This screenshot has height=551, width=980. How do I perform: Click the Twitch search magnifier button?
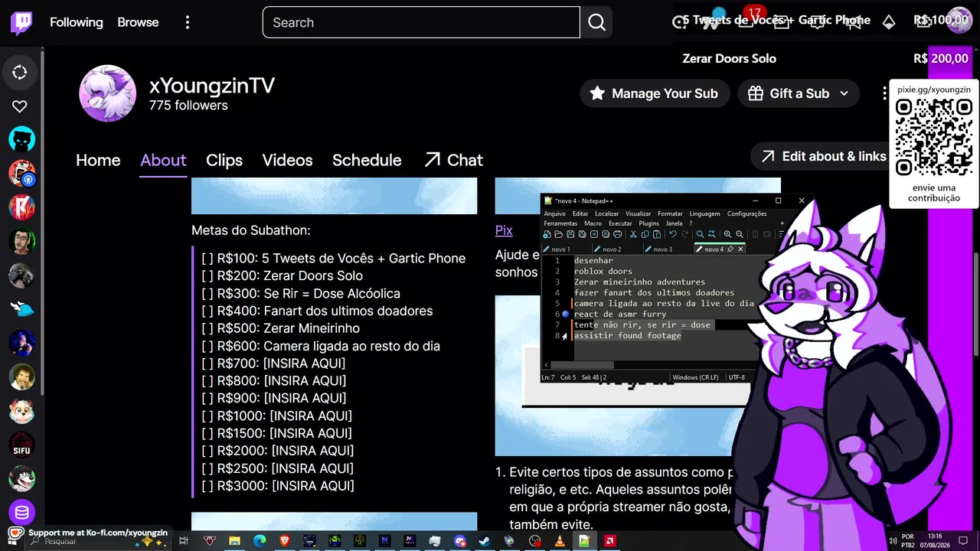click(x=596, y=22)
